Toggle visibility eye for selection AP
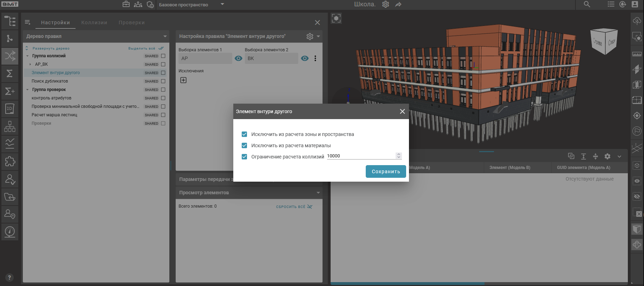 tap(238, 58)
